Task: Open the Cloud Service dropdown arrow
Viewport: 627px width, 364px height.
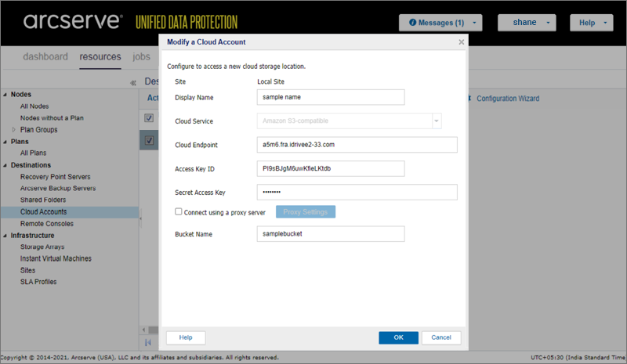Action: [x=437, y=121]
